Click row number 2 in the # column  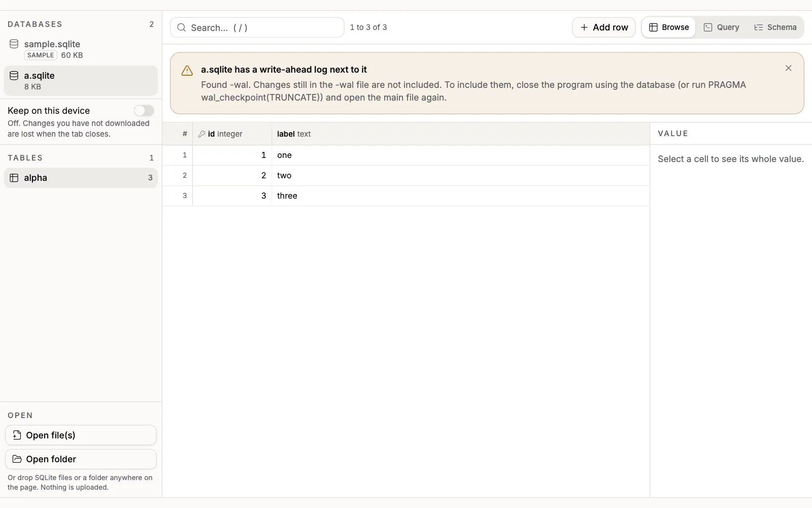click(178, 176)
